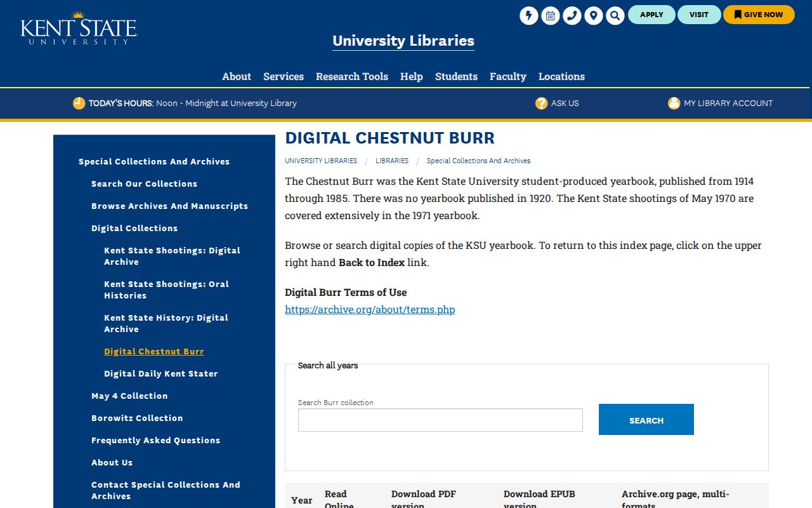
Task: Select Browse Archives And Manuscripts sidebar link
Action: coord(169,206)
